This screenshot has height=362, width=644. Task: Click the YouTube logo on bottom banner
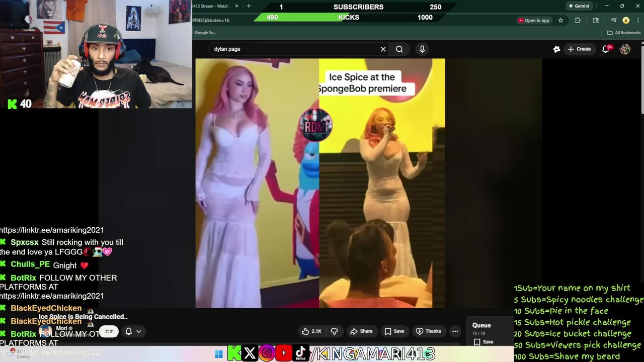[x=283, y=353]
